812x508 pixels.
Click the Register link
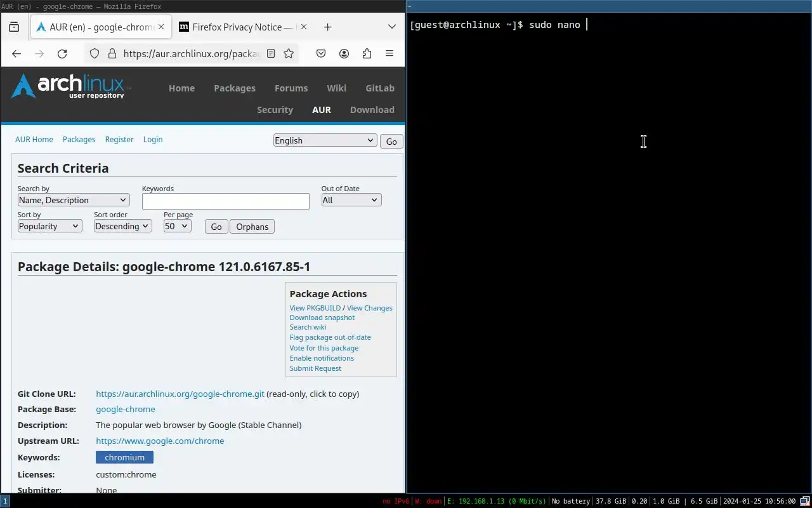click(119, 140)
